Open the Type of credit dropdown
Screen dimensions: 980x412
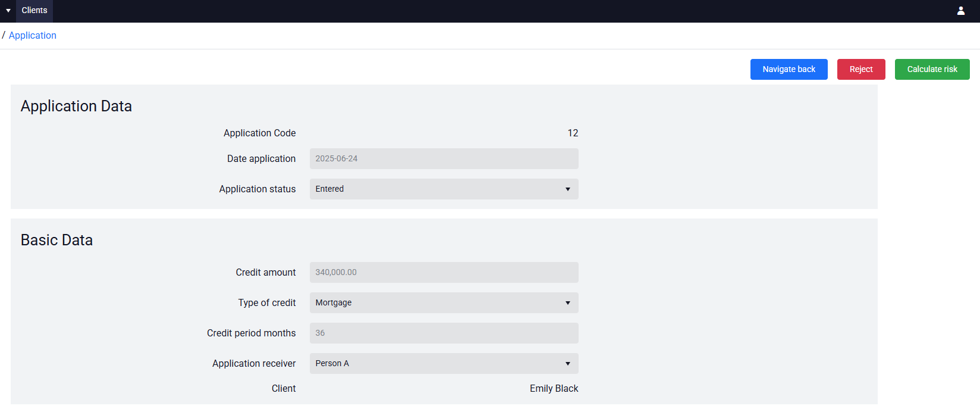point(444,303)
